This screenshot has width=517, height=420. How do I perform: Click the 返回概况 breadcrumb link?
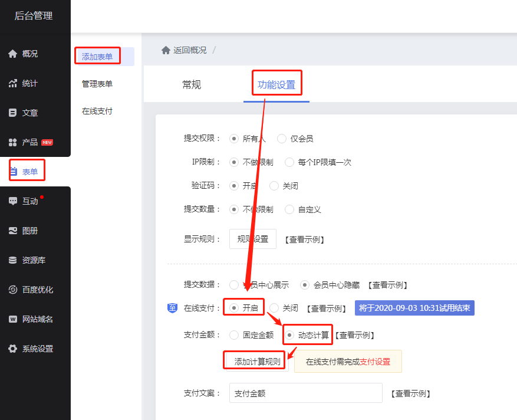coord(190,50)
